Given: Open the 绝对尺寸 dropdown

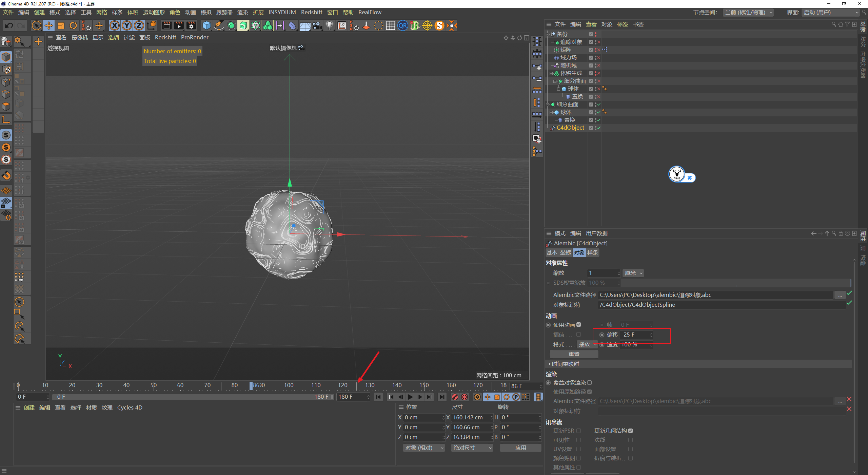Looking at the screenshot, I should coord(472,448).
